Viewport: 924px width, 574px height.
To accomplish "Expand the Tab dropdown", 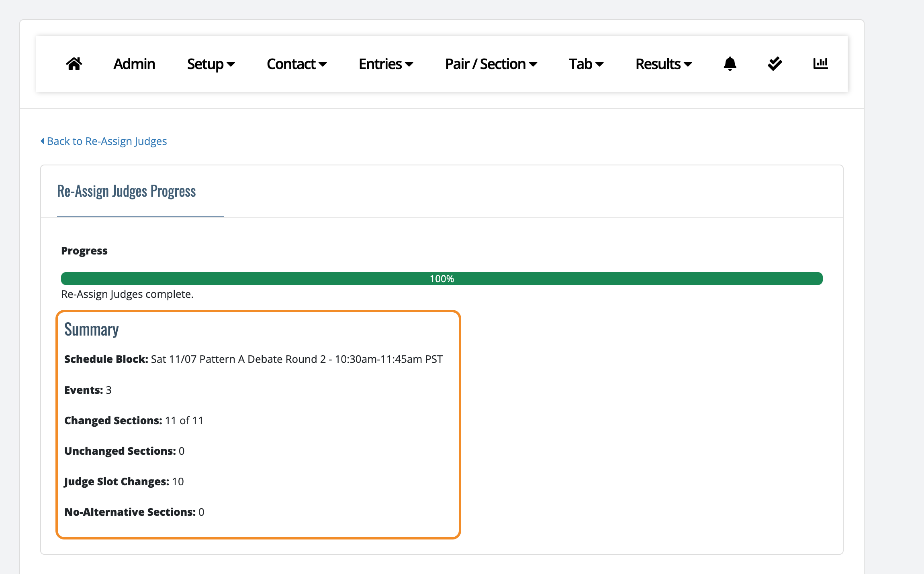I will 586,64.
